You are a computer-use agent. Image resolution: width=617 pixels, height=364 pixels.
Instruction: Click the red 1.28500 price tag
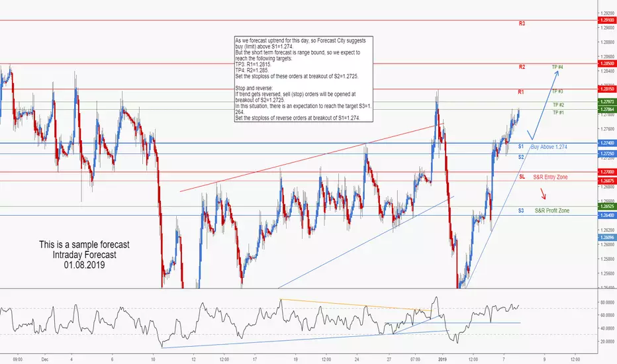(607, 64)
